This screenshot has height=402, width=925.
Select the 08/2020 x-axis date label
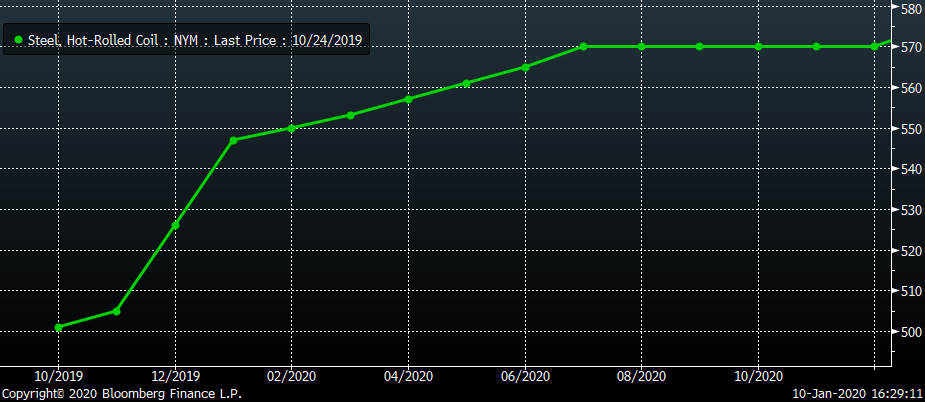pyautogui.click(x=642, y=377)
